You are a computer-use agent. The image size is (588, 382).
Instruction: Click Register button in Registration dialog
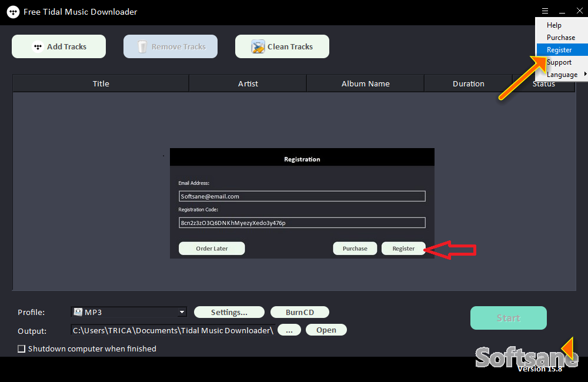[x=403, y=249]
